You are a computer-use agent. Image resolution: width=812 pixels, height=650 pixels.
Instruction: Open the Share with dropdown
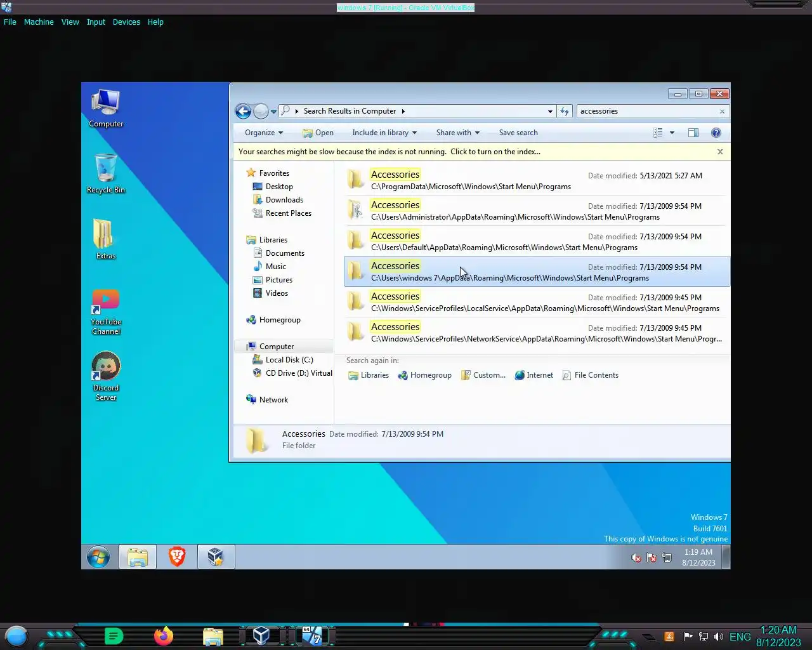pos(457,133)
